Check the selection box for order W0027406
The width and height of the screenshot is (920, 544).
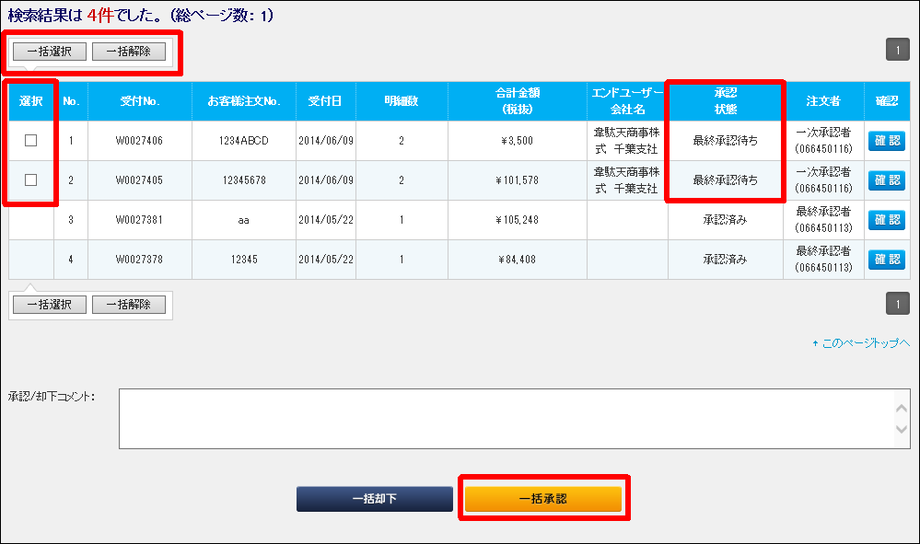(31, 141)
